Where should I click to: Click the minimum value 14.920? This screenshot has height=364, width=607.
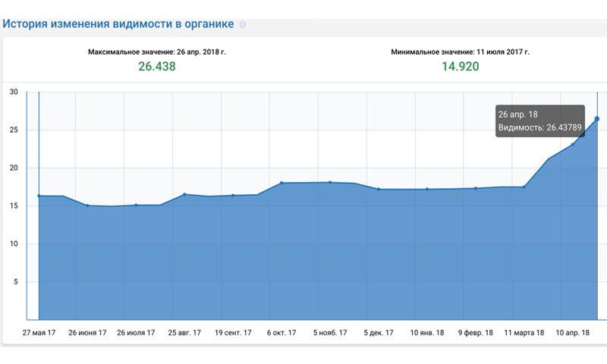(x=460, y=67)
